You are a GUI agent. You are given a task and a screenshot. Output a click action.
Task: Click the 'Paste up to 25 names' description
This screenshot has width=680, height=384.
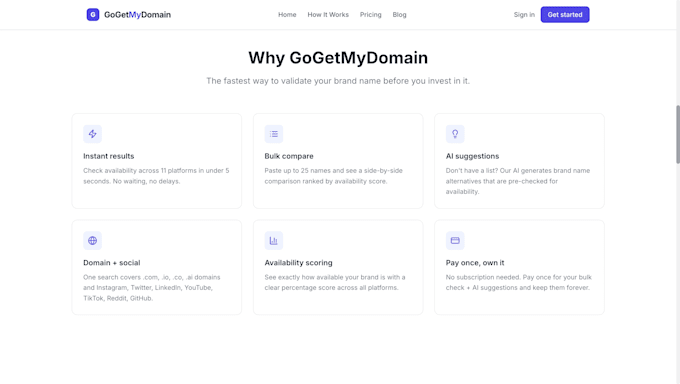333,176
